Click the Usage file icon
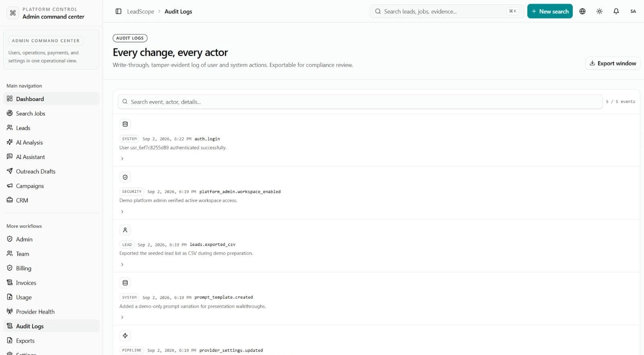The width and height of the screenshot is (644, 355). click(10, 297)
